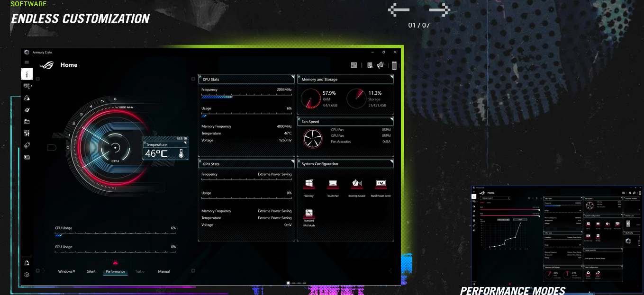Click the CPU Usage bar in CPU Stats
Viewport: 644px width, 295px height.
[246, 115]
